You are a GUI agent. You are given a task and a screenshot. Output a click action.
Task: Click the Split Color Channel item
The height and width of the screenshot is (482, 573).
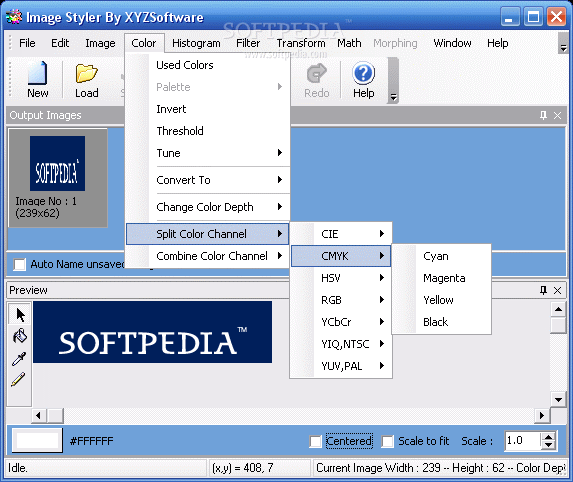pyautogui.click(x=207, y=234)
